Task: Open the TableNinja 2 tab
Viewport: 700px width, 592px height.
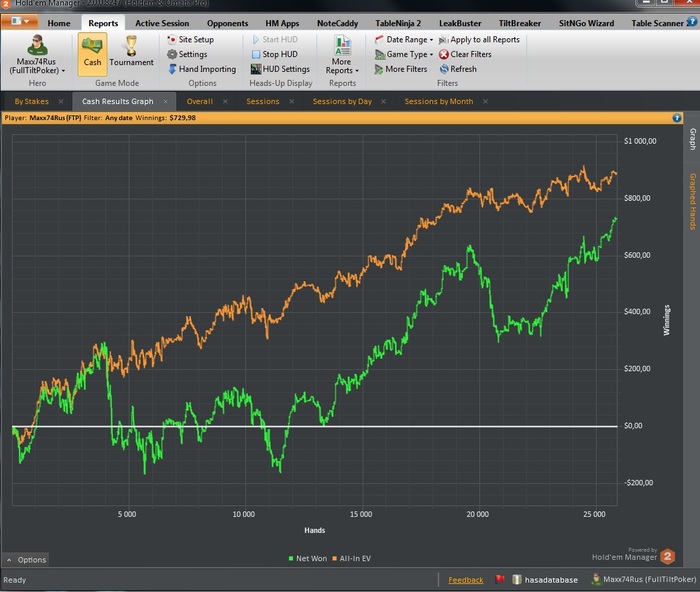Action: pyautogui.click(x=398, y=23)
